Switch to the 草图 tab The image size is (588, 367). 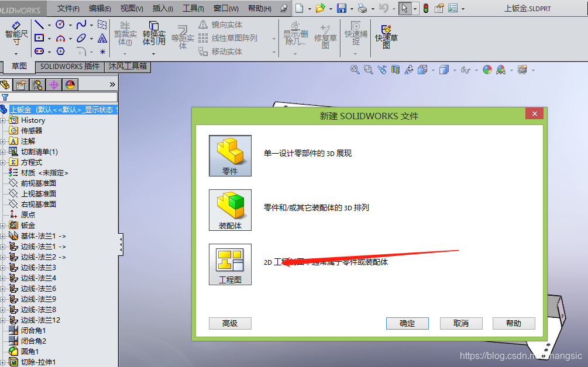coord(19,66)
